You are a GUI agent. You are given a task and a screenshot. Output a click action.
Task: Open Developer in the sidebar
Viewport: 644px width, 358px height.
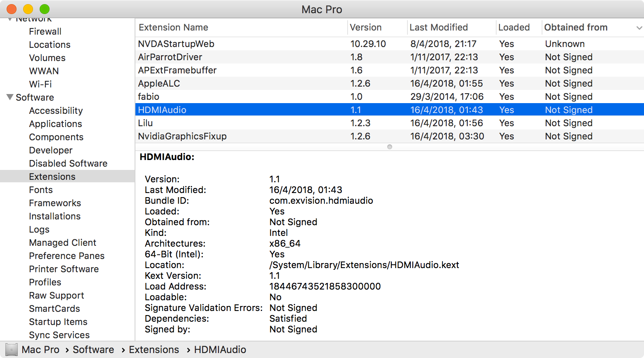[x=50, y=150]
